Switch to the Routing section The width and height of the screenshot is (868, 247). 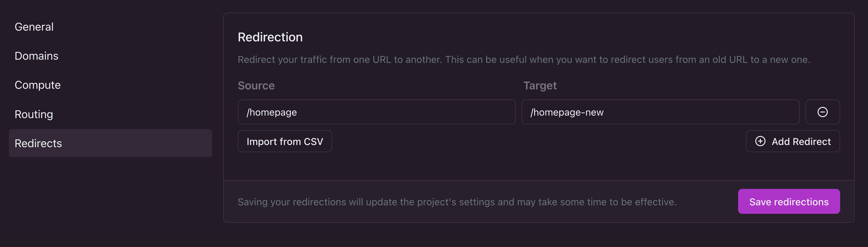pos(34,114)
